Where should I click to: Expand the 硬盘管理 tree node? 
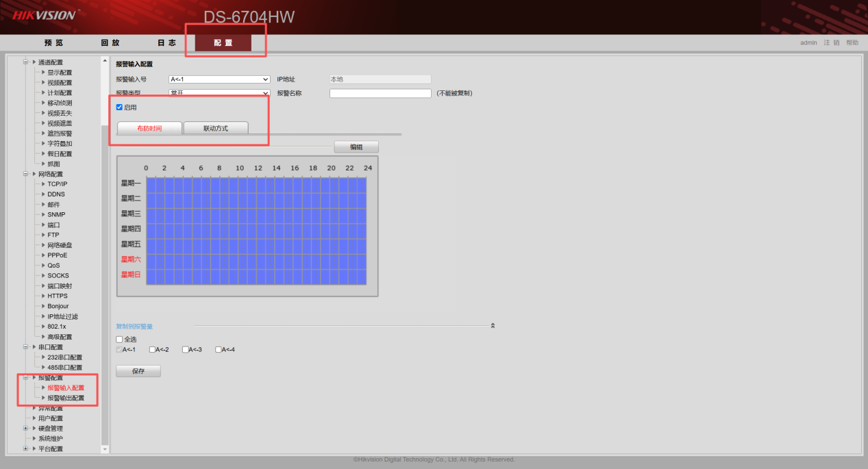(25, 429)
